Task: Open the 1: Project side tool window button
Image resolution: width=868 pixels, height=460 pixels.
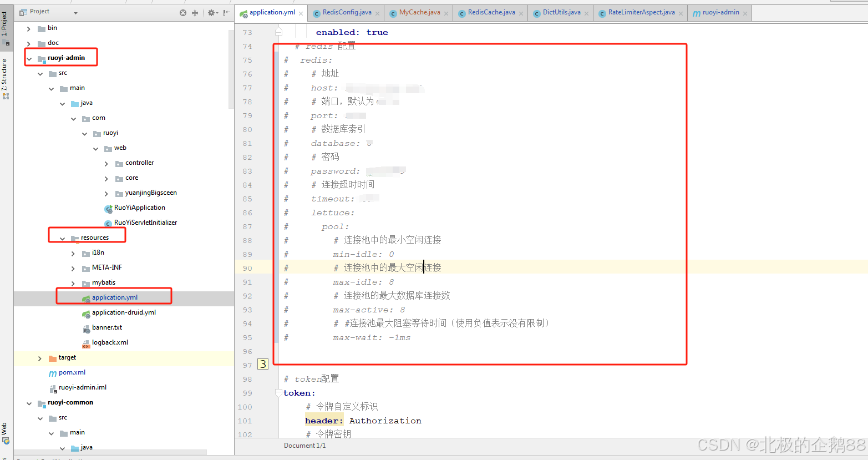Action: tap(5, 28)
